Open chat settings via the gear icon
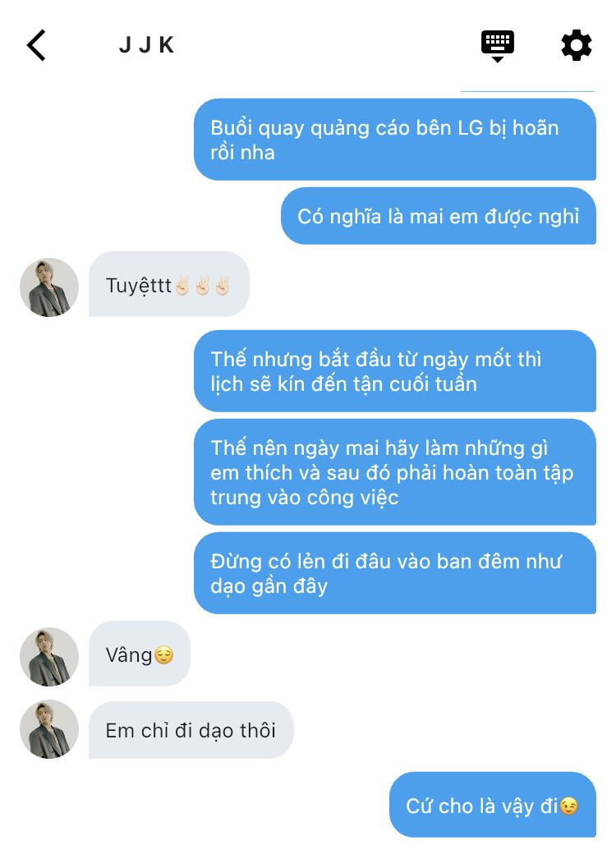Screen dimensions: 616x845 (576, 46)
